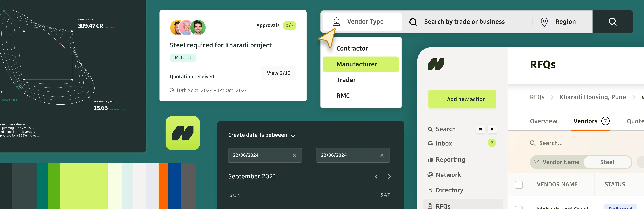Screen dimensions: 644x209
Task: Sort by VENDOR NAME column header
Action: pos(557,185)
